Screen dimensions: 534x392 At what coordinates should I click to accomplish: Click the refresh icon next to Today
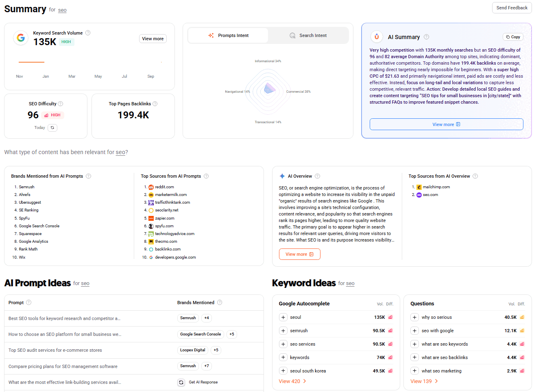click(x=52, y=128)
